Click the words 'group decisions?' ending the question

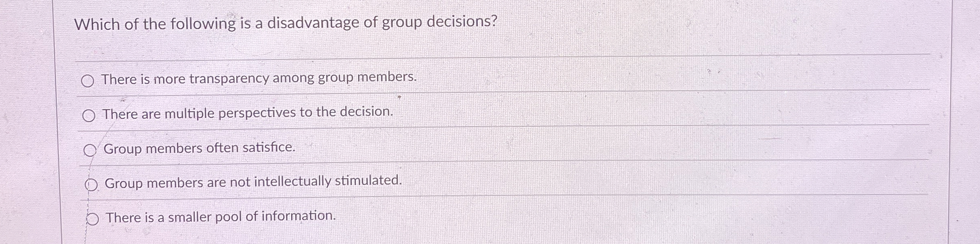pos(440,22)
